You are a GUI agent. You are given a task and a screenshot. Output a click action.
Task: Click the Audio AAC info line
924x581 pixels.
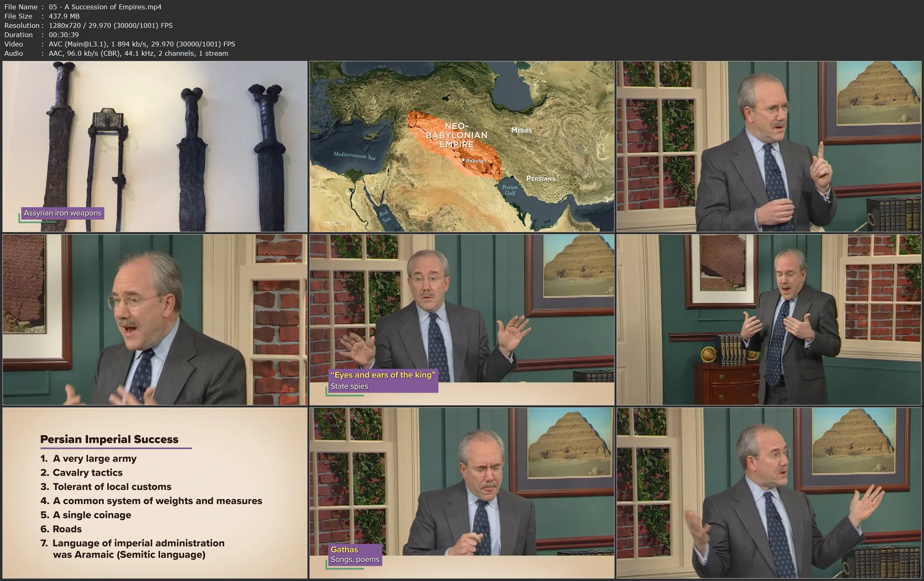click(116, 53)
